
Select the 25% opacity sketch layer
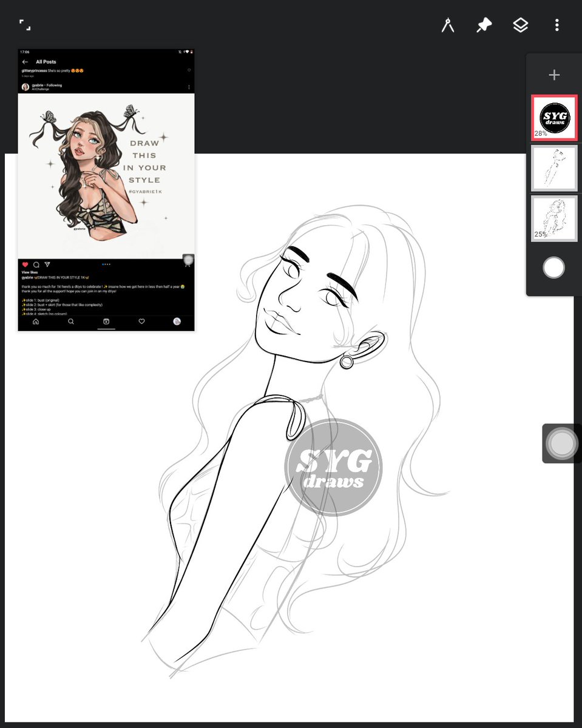pos(554,218)
